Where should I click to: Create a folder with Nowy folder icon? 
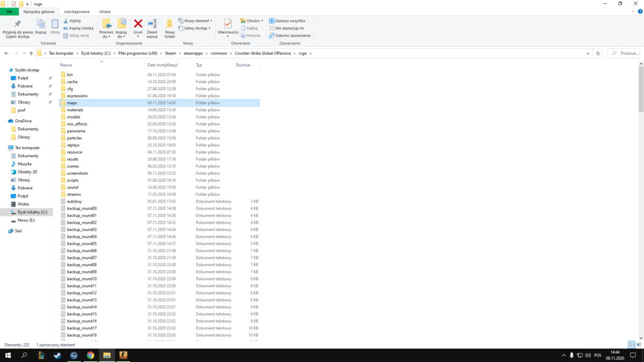170,28
